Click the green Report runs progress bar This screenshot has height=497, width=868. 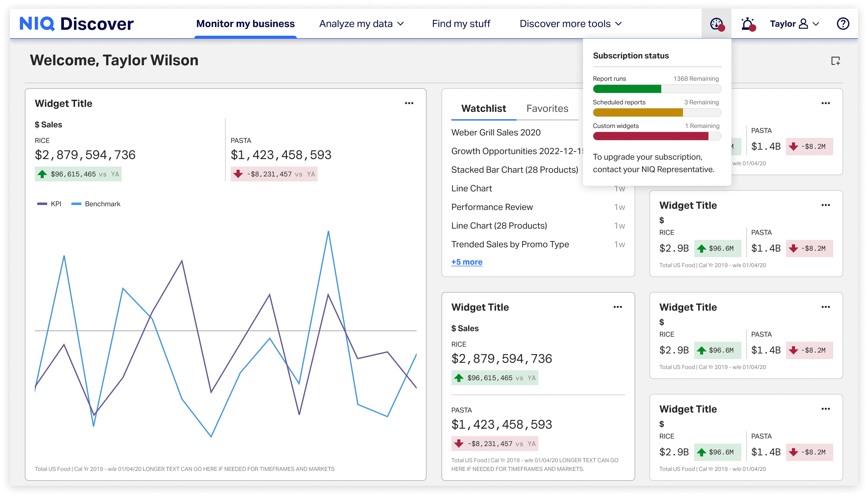(627, 89)
